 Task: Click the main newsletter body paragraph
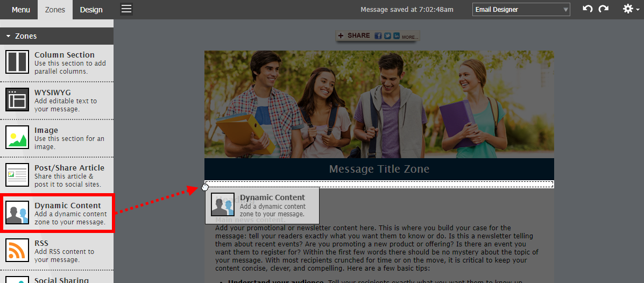click(x=377, y=249)
